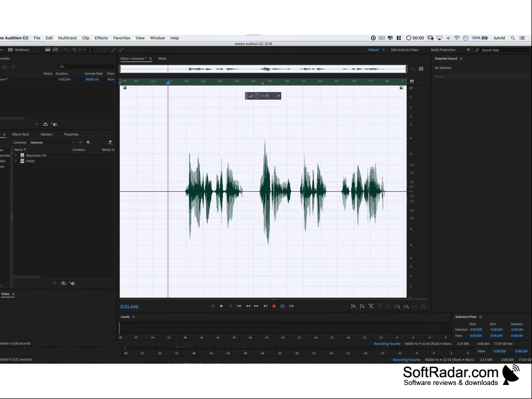Toggle Spectral Frequency Display in toolbar
532x399 pixels.
[x=48, y=49]
